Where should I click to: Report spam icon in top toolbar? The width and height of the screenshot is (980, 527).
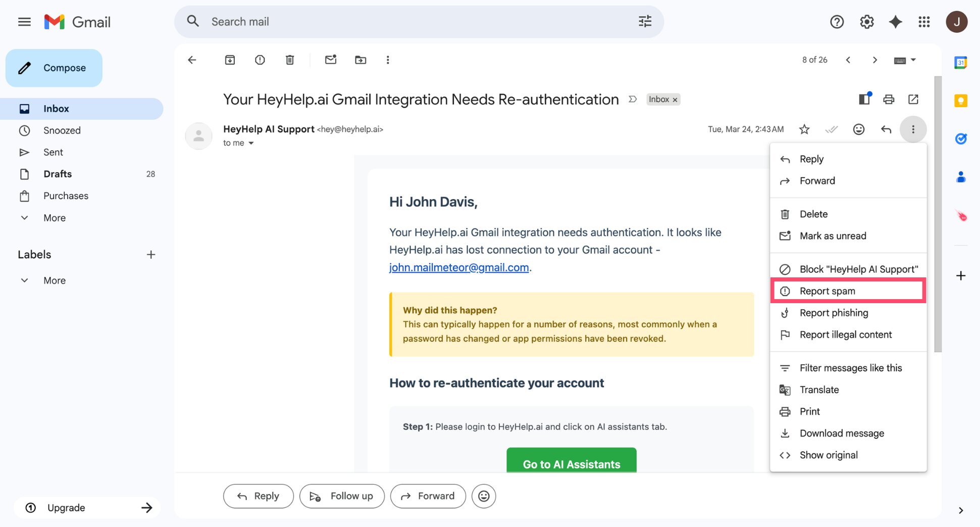pyautogui.click(x=260, y=60)
